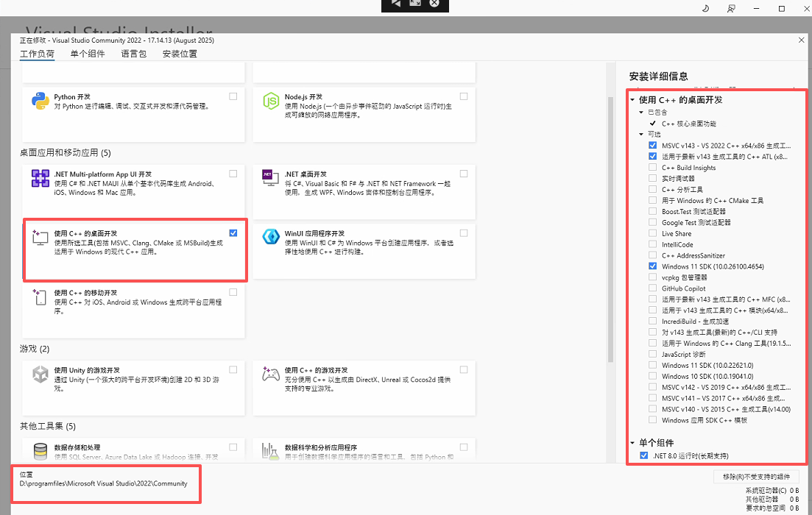Click the C++ 游戏开发 controller icon
The image size is (812, 515).
coord(270,375)
